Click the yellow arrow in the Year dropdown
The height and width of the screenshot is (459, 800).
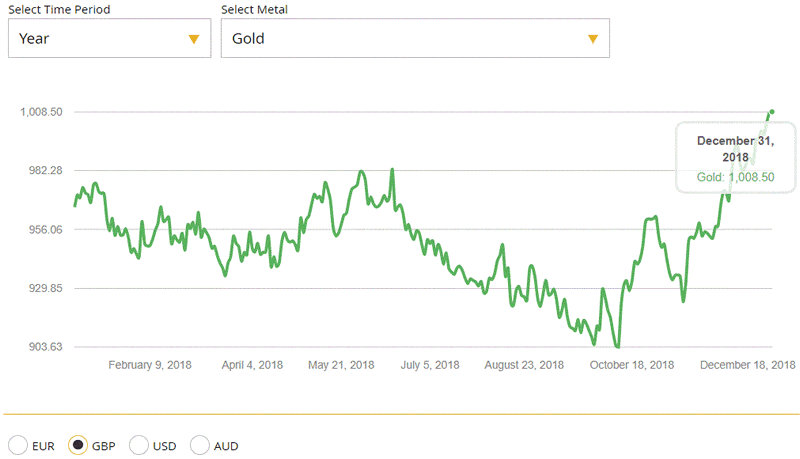[193, 39]
